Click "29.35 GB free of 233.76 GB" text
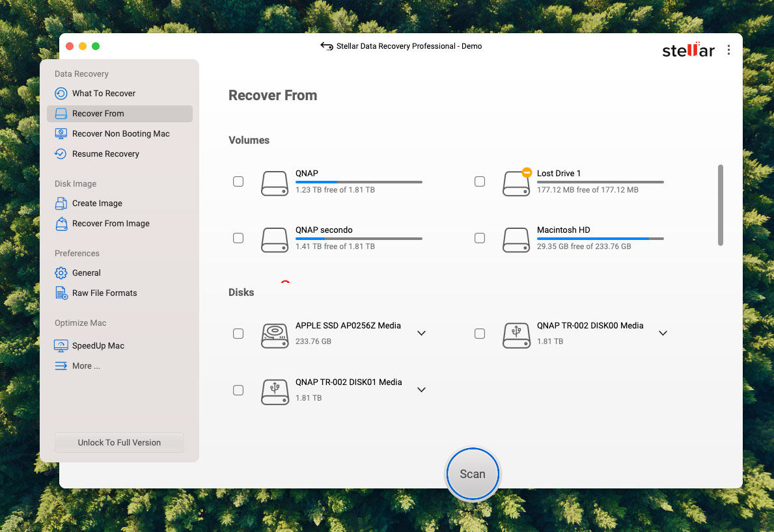774x532 pixels. [584, 246]
